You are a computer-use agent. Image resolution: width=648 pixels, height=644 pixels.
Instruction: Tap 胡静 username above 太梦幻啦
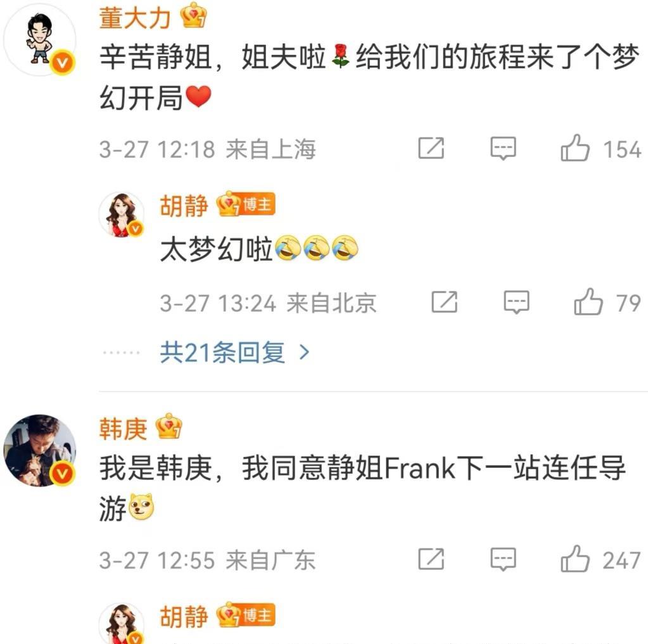[184, 205]
